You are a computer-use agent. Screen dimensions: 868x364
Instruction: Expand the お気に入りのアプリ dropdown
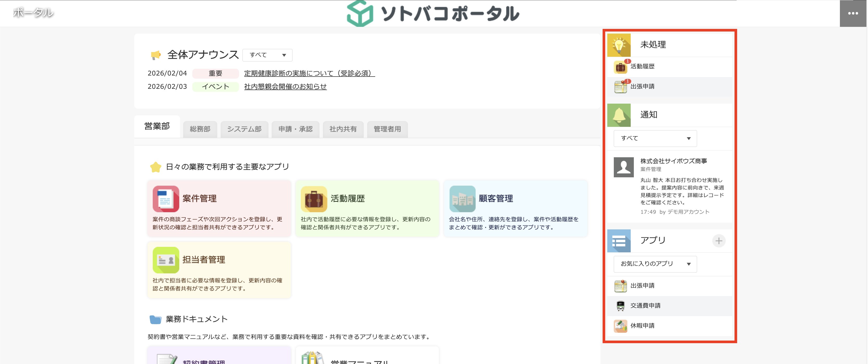pos(655,264)
